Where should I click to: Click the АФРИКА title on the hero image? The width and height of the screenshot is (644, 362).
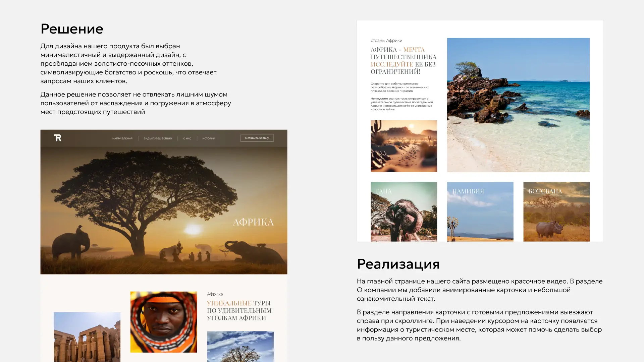coord(253,222)
